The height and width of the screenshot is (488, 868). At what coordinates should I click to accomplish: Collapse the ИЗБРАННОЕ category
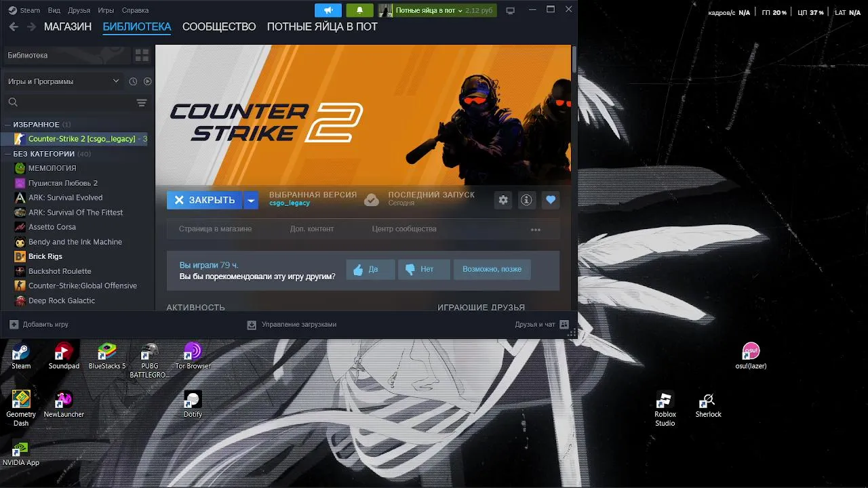pos(8,125)
